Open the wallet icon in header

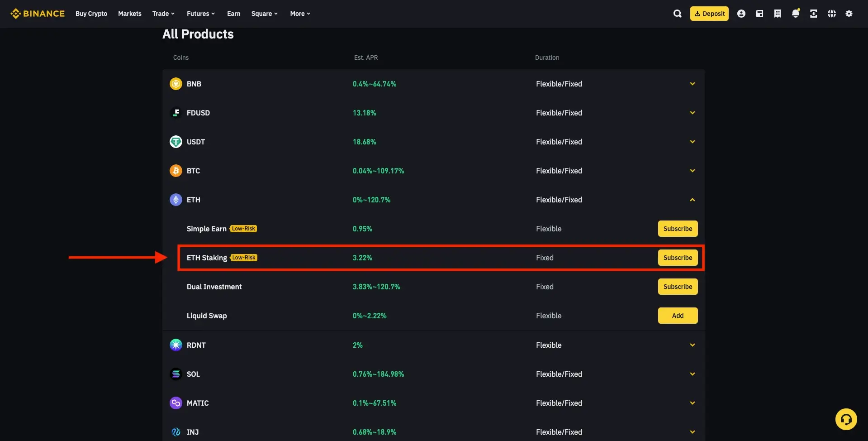point(759,14)
